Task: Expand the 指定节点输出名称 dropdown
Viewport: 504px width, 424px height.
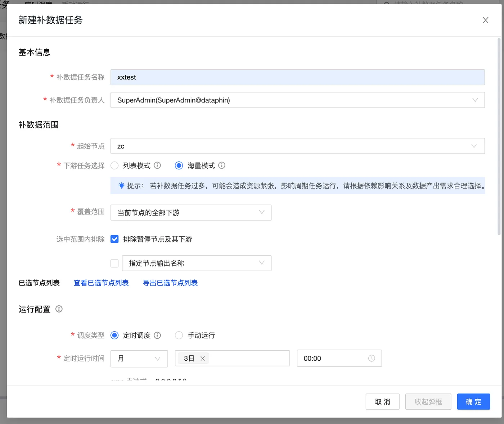Action: click(x=197, y=263)
